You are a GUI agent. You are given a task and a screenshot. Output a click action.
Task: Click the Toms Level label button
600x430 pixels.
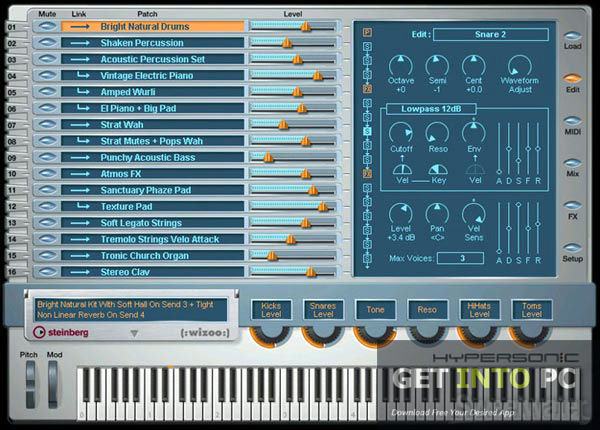pos(531,310)
